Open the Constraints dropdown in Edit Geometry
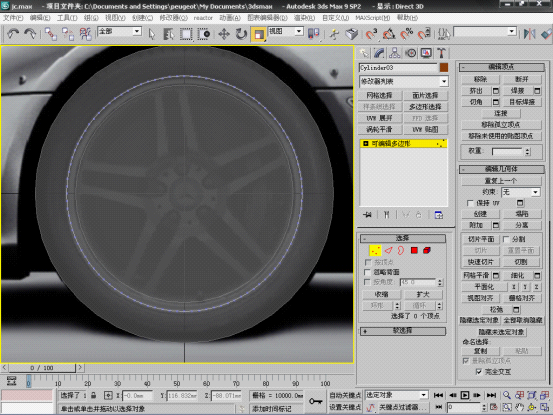The image size is (553, 415). tap(521, 192)
